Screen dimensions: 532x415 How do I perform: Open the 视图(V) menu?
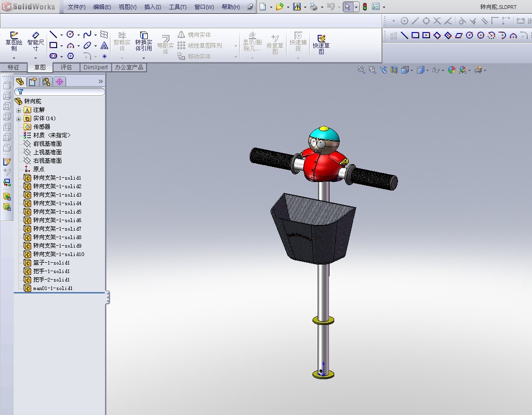click(127, 7)
